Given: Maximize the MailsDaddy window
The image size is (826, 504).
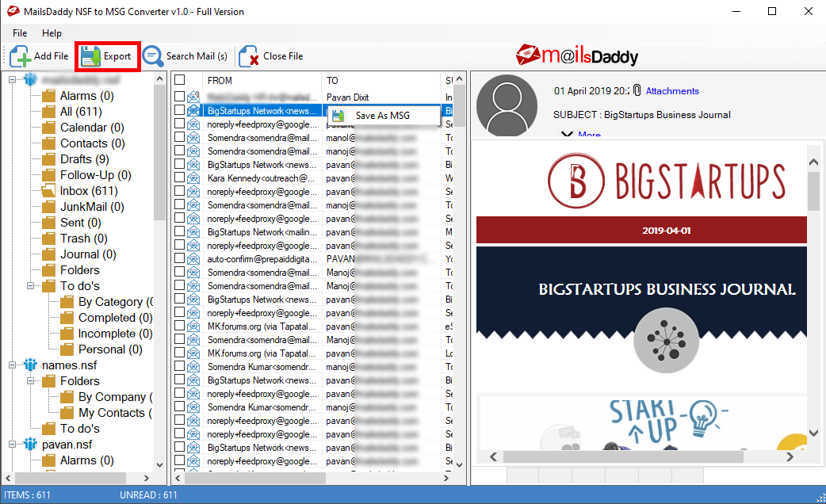Looking at the screenshot, I should coord(772,11).
